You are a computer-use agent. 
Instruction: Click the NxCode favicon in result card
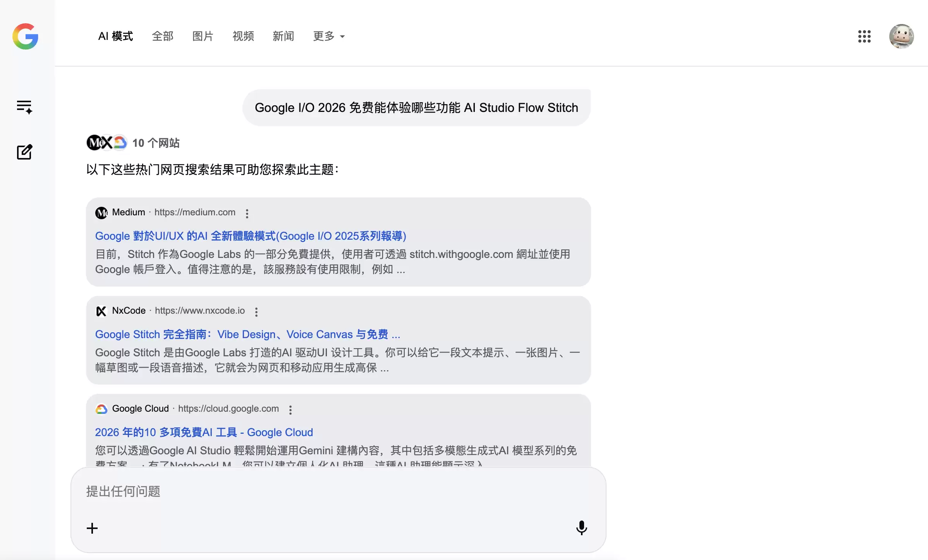[x=101, y=311]
